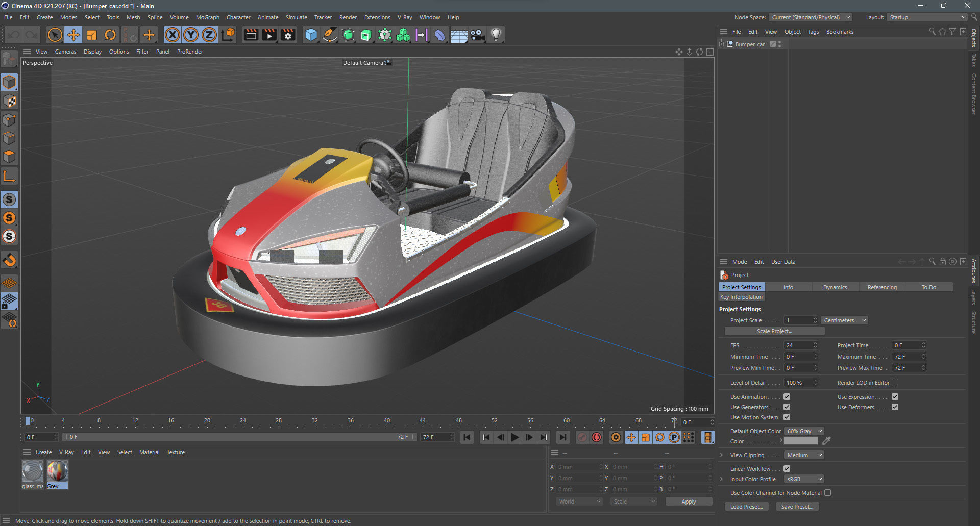Activate the Scale tool in the toolbar

[91, 35]
